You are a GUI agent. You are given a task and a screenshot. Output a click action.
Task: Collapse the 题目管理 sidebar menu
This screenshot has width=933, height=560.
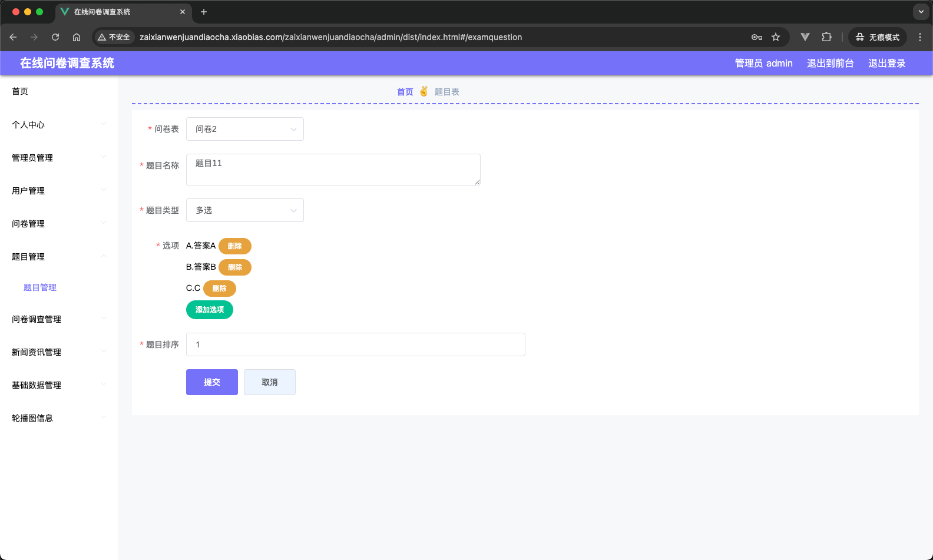pyautogui.click(x=59, y=257)
